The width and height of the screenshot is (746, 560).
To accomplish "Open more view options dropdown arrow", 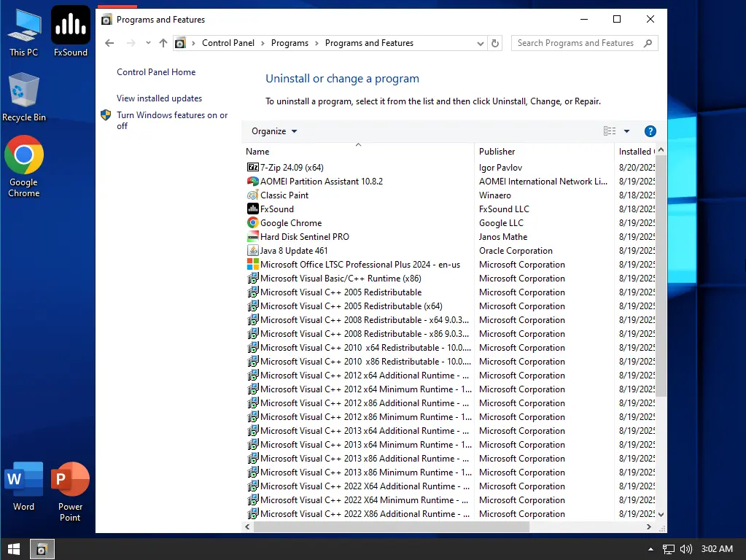I will tap(626, 131).
